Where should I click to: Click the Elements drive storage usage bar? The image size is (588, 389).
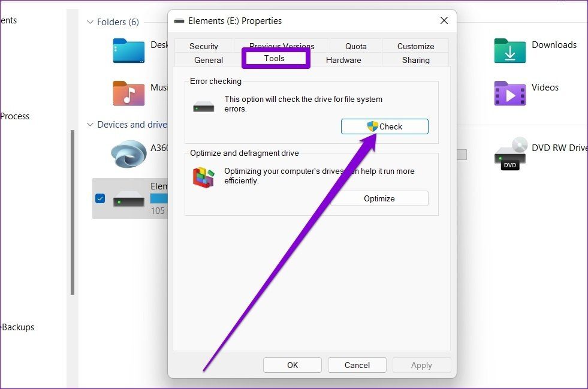pyautogui.click(x=159, y=198)
